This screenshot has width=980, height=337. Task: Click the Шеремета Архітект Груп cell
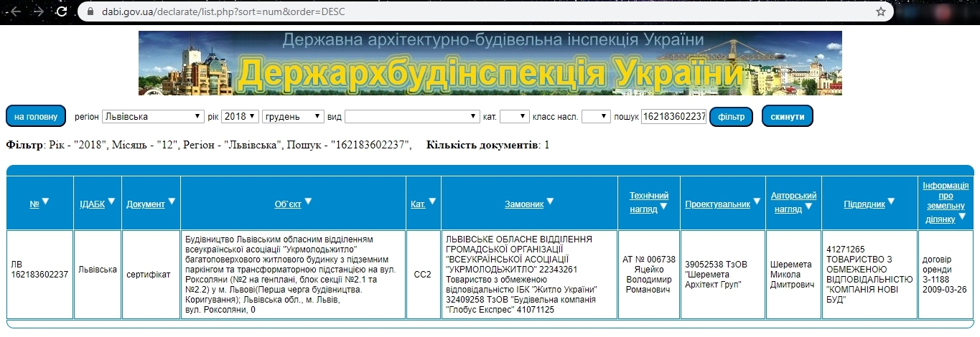[722, 274]
